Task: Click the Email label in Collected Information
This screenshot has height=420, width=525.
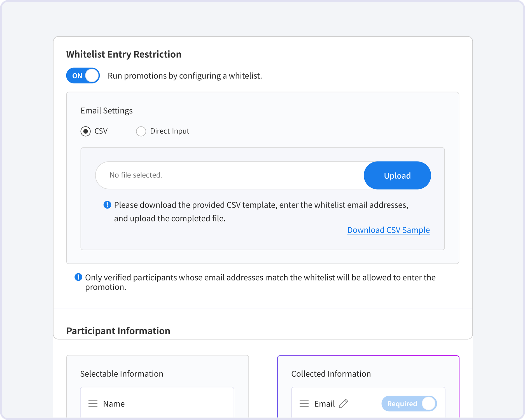Action: 324,403
